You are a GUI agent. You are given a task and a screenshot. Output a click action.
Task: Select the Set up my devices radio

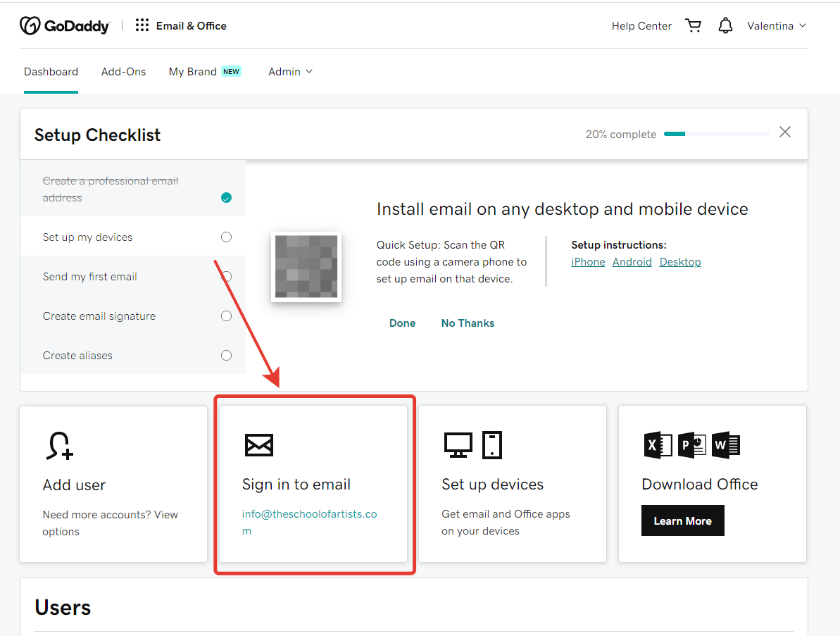(227, 237)
